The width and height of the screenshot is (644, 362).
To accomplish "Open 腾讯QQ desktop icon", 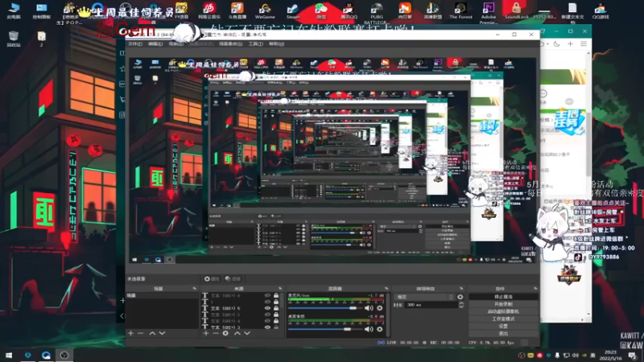I will [x=349, y=10].
